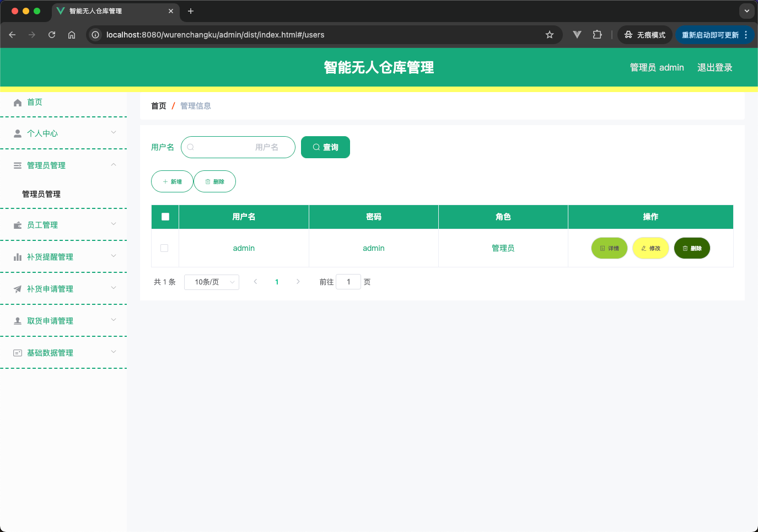Click 首页 in the breadcrumb
The width and height of the screenshot is (758, 532).
coord(159,106)
